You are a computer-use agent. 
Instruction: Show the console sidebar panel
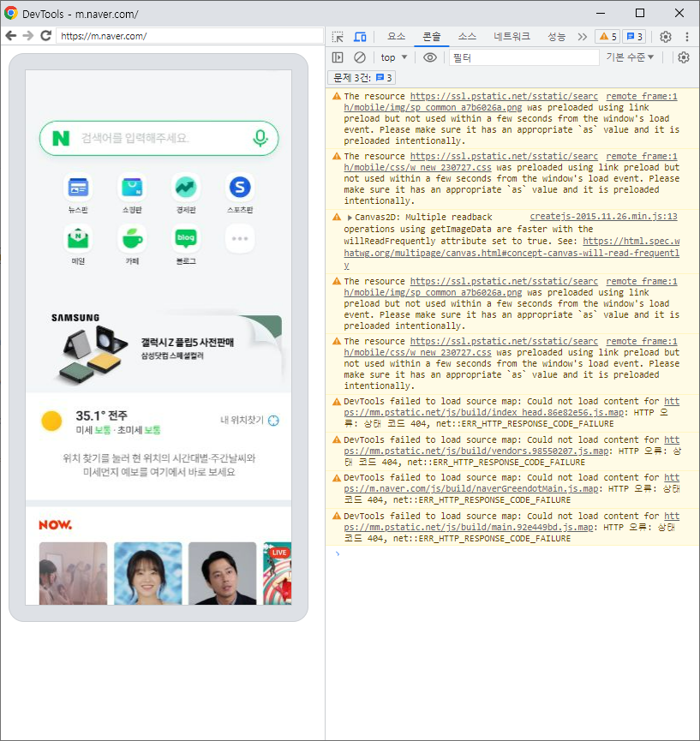click(x=338, y=57)
